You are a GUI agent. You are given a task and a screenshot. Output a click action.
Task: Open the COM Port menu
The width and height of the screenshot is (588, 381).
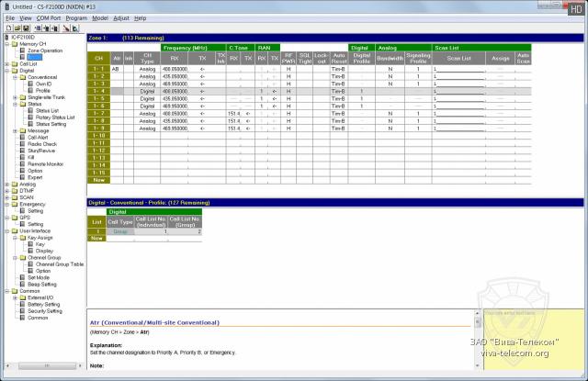point(49,18)
